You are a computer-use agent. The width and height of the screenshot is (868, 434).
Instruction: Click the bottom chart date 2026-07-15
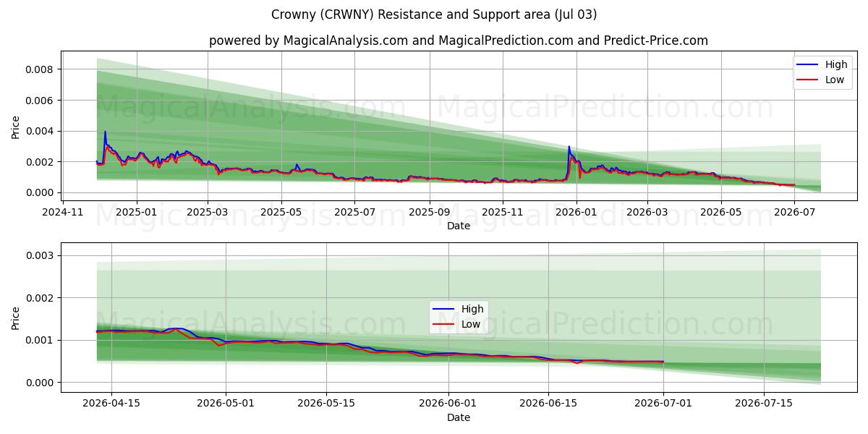click(764, 404)
